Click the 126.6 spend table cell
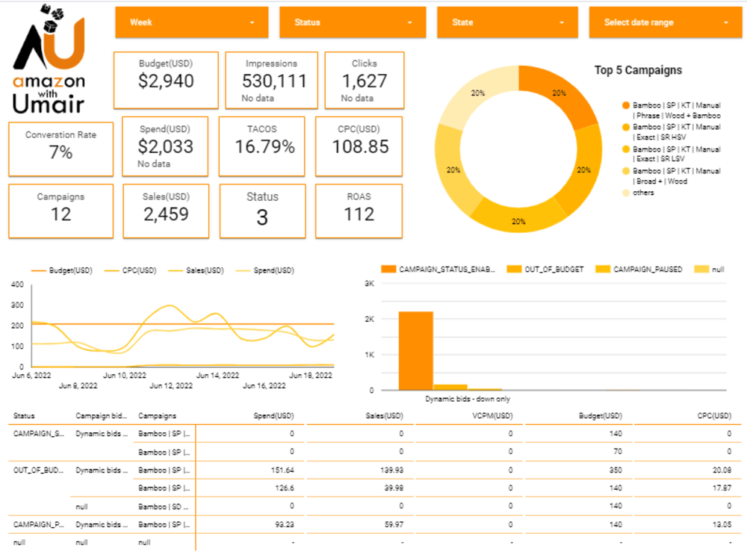This screenshot has width=747, height=560. [x=285, y=488]
